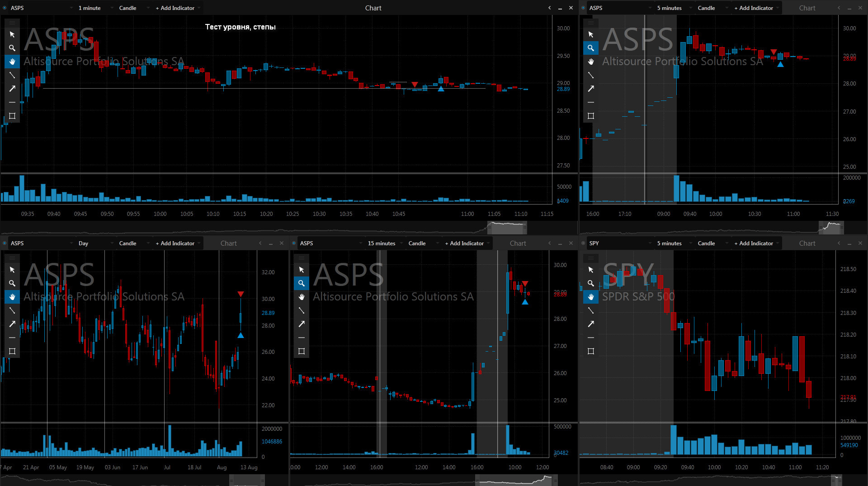Select the trend line tool in the 1-minute chart
The image size is (868, 486).
click(12, 75)
